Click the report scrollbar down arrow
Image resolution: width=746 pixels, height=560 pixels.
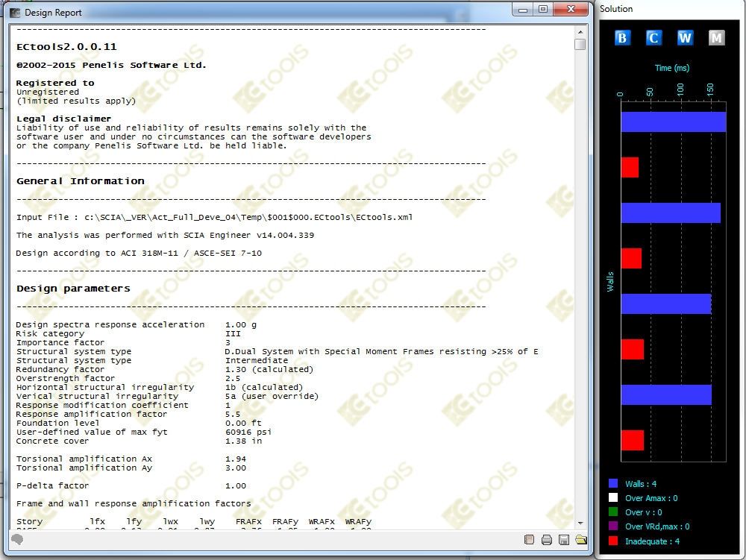point(580,523)
